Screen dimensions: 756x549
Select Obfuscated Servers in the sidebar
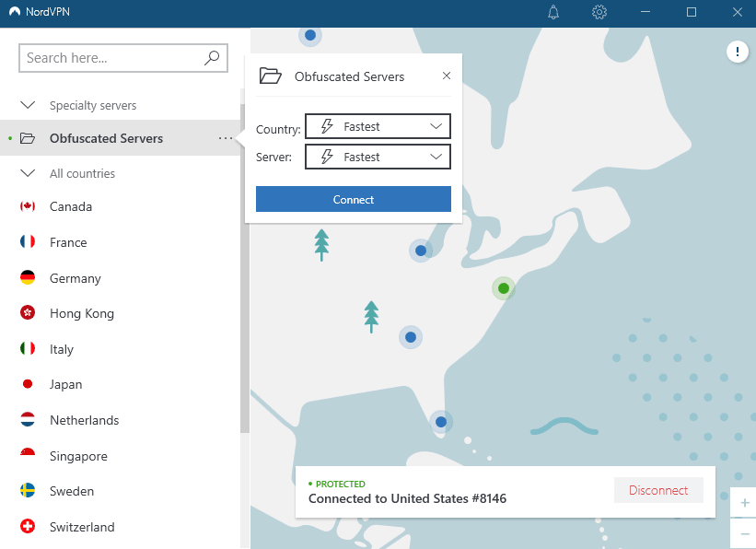120,138
